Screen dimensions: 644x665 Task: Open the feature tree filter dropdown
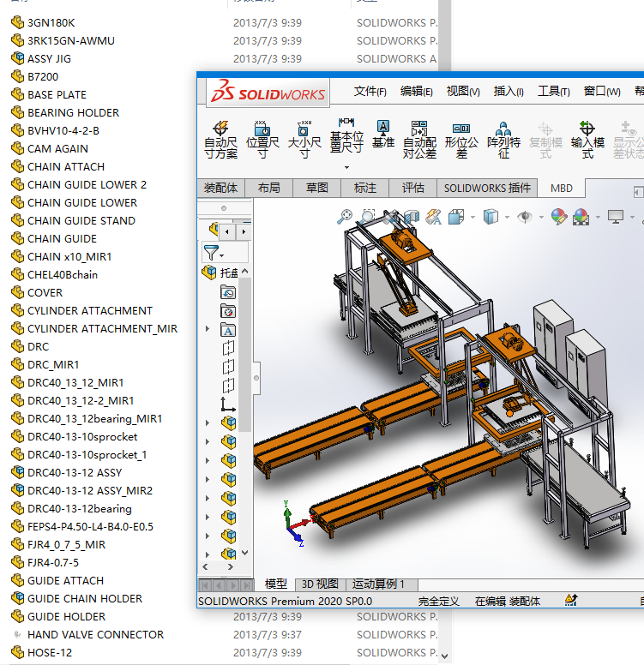point(213,253)
